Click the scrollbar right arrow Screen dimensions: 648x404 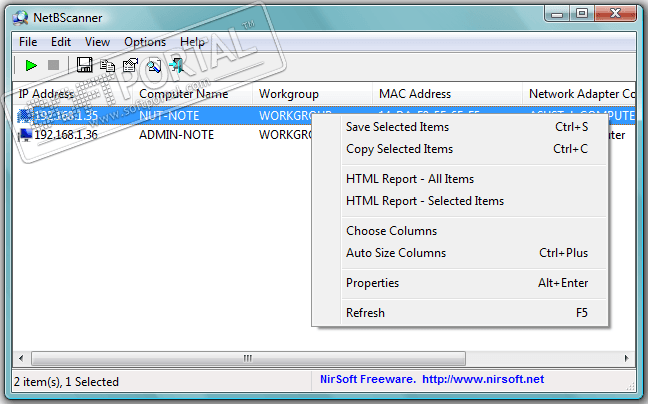(627, 358)
